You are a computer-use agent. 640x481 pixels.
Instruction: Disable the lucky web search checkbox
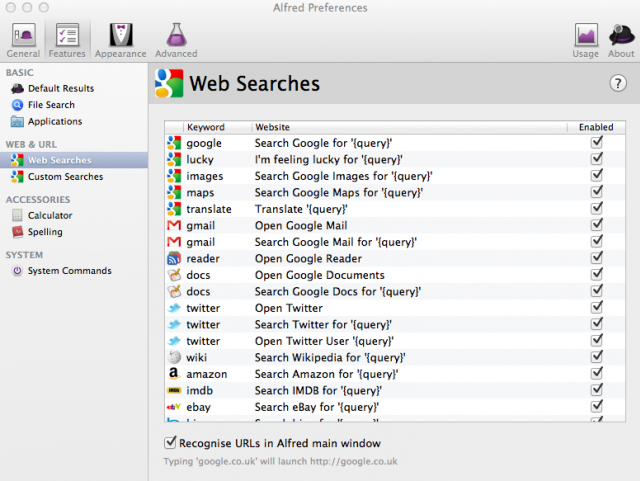[x=597, y=158]
